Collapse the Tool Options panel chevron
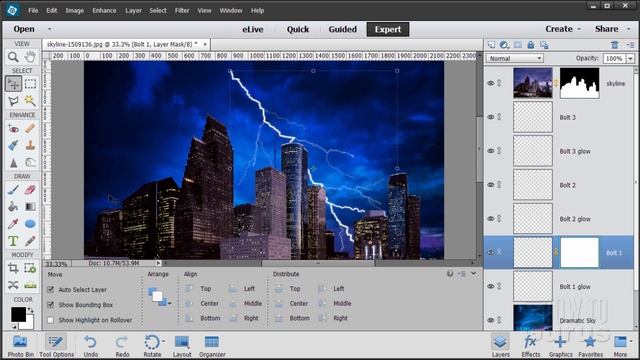Viewport: 640px width, 360px height. [x=473, y=273]
